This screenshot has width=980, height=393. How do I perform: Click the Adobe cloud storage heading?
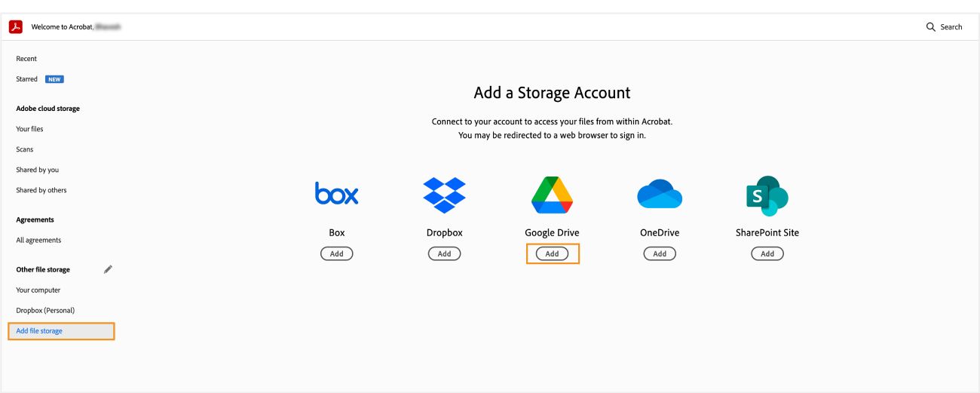[47, 109]
